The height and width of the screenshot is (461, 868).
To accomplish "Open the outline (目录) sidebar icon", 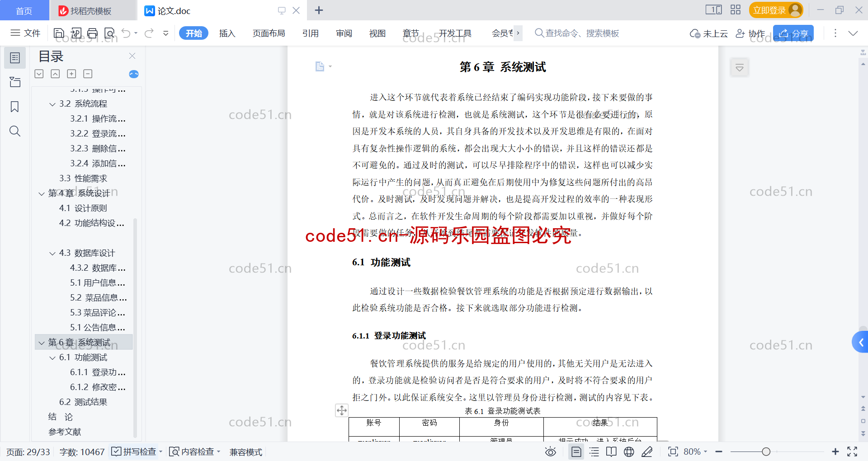I will [x=15, y=58].
